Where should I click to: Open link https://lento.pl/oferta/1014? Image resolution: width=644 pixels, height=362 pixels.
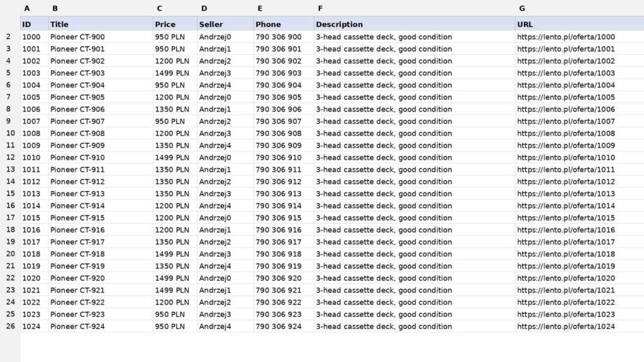(x=566, y=206)
